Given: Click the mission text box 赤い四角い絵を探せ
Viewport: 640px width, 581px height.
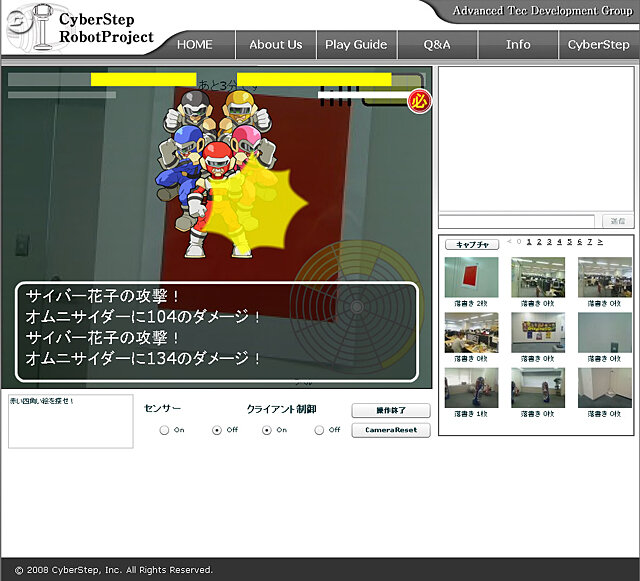Looking at the screenshot, I should tap(71, 421).
